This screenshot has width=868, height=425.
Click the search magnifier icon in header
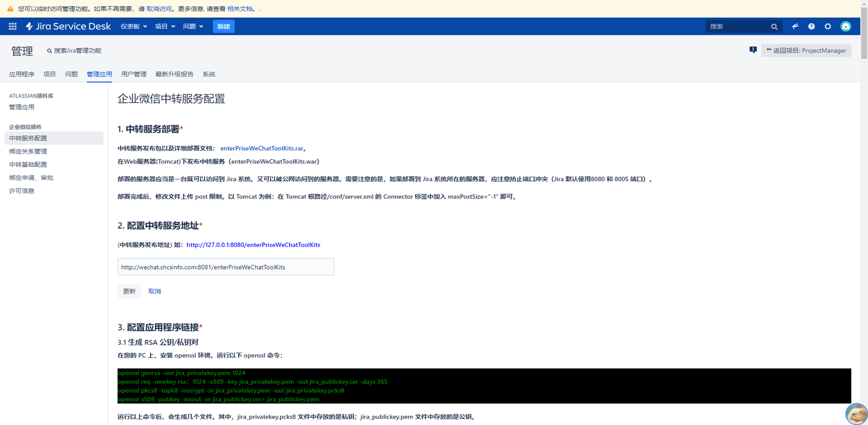[x=774, y=27]
